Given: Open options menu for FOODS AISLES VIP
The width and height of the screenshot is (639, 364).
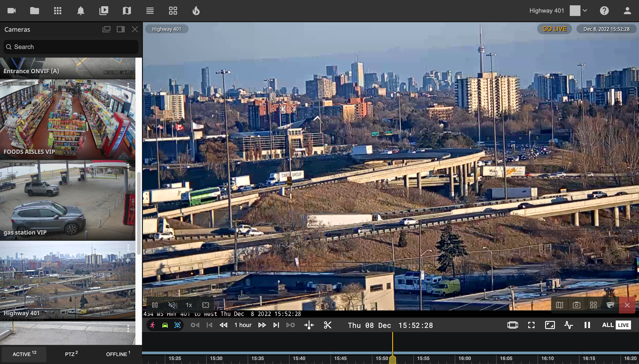Looking at the screenshot, I should (x=128, y=86).
